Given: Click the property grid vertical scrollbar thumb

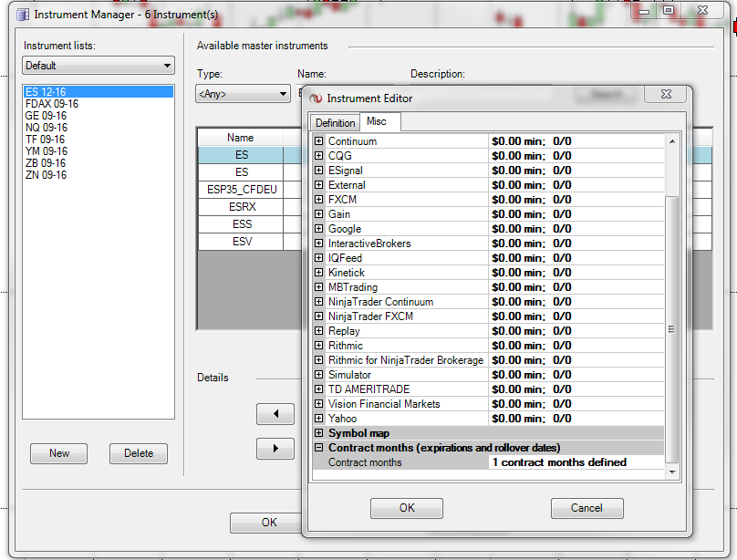Looking at the screenshot, I should [672, 329].
